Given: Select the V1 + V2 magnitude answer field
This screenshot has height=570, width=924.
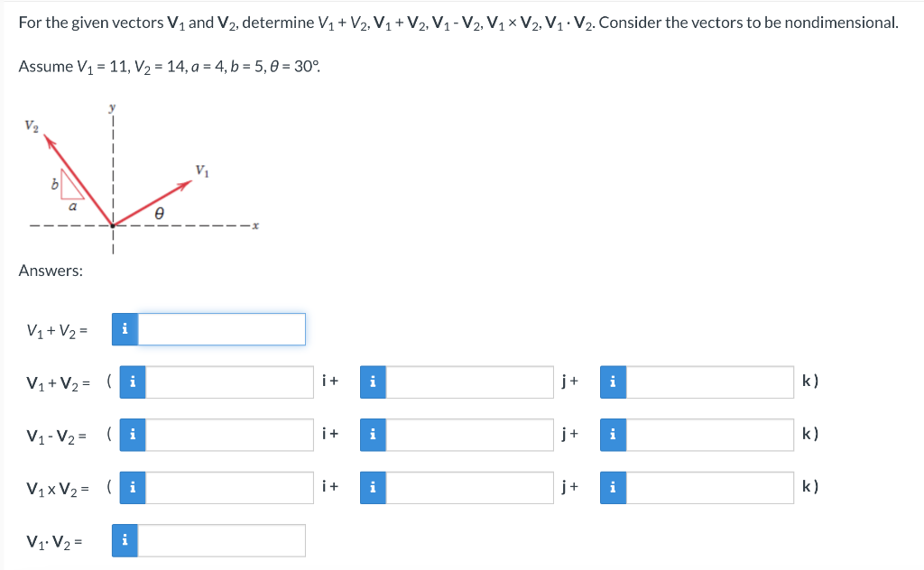Looking at the screenshot, I should tap(221, 329).
